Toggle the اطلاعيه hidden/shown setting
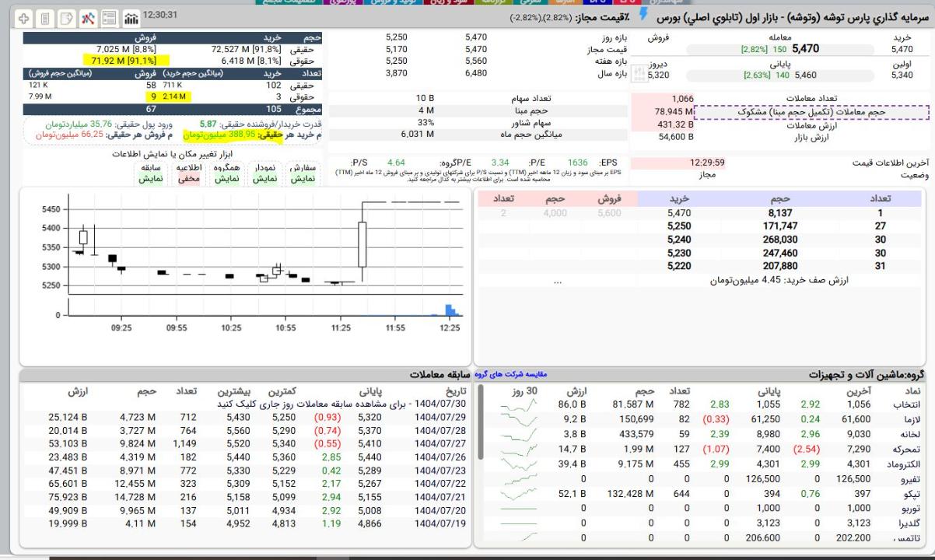Viewport: 935px width, 560px height. (x=189, y=173)
